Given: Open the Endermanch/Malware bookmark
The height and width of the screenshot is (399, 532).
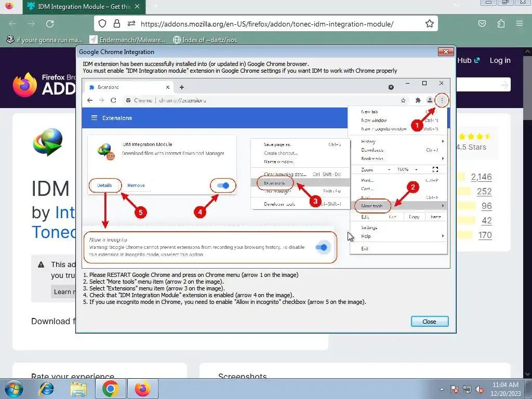Looking at the screenshot, I should (x=128, y=39).
